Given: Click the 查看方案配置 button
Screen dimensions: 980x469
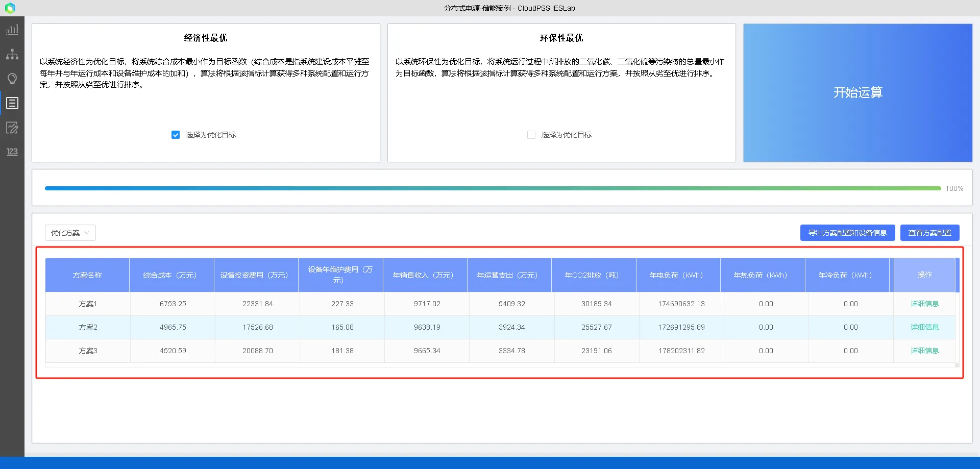Looking at the screenshot, I should coord(929,233).
